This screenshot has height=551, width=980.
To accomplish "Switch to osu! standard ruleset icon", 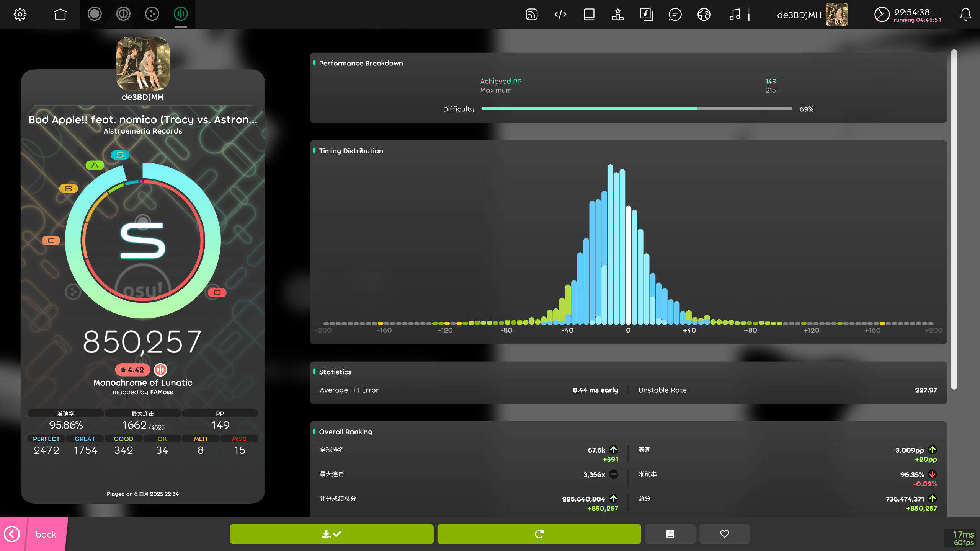I will point(95,14).
